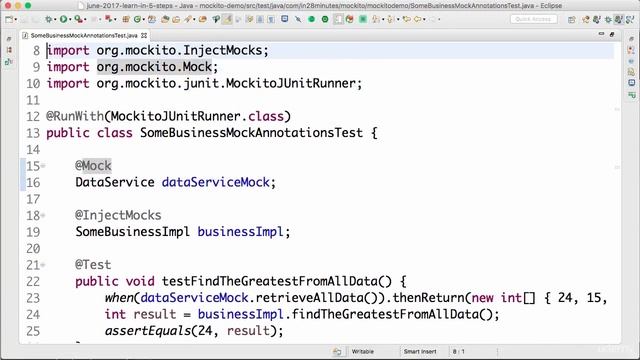The width and height of the screenshot is (640, 360).
Task: Close the SomeBusinessMockAnnotationsTest.java editor tab
Action: 144,36
